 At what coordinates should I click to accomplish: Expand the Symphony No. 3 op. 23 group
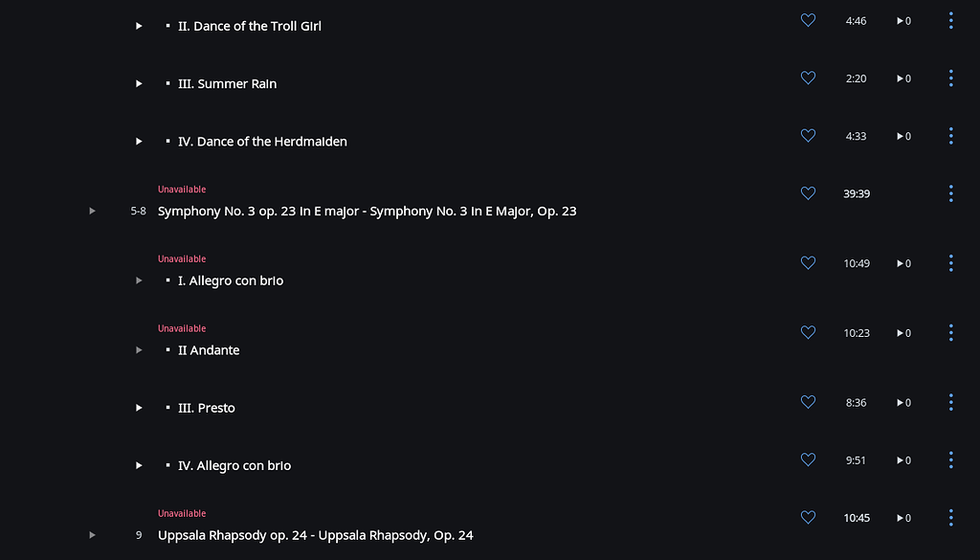pos(93,211)
